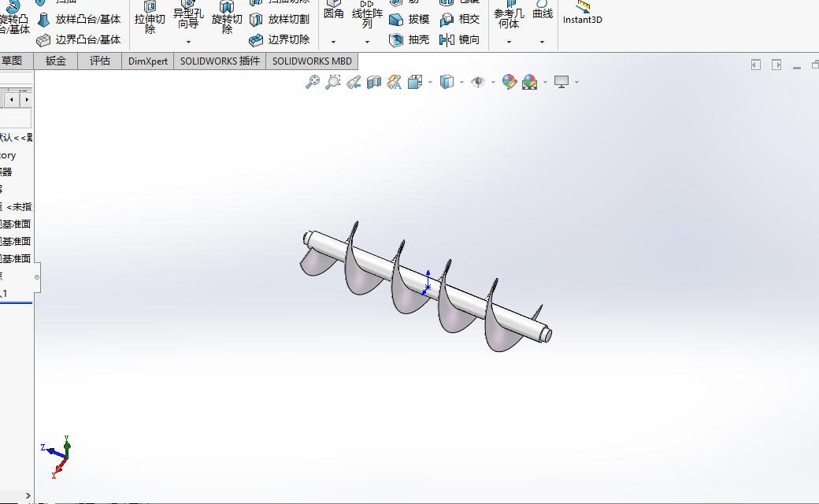Expand the Linear Pattern (线性阵列) dropdown arrow
Viewport: 819px width, 504px height.
coord(367,42)
